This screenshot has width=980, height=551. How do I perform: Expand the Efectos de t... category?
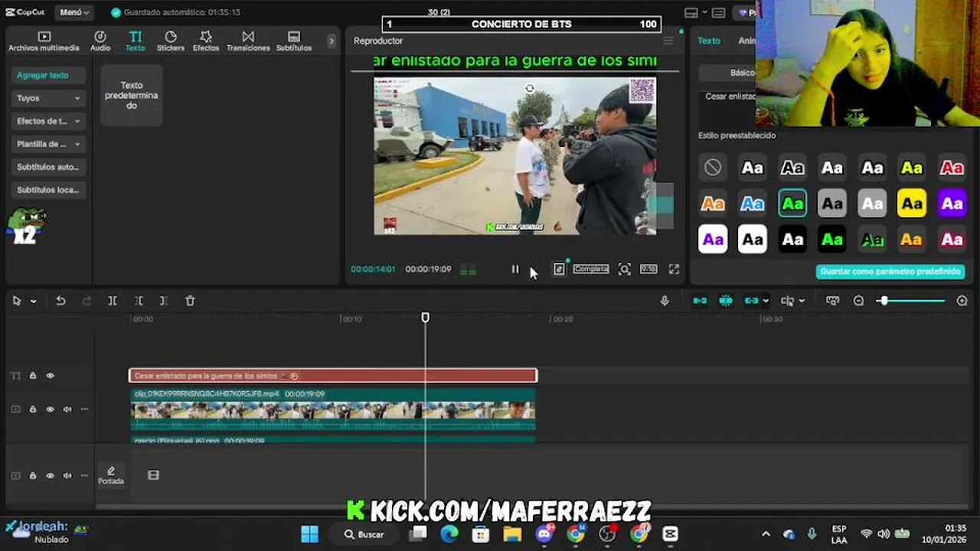pos(48,121)
